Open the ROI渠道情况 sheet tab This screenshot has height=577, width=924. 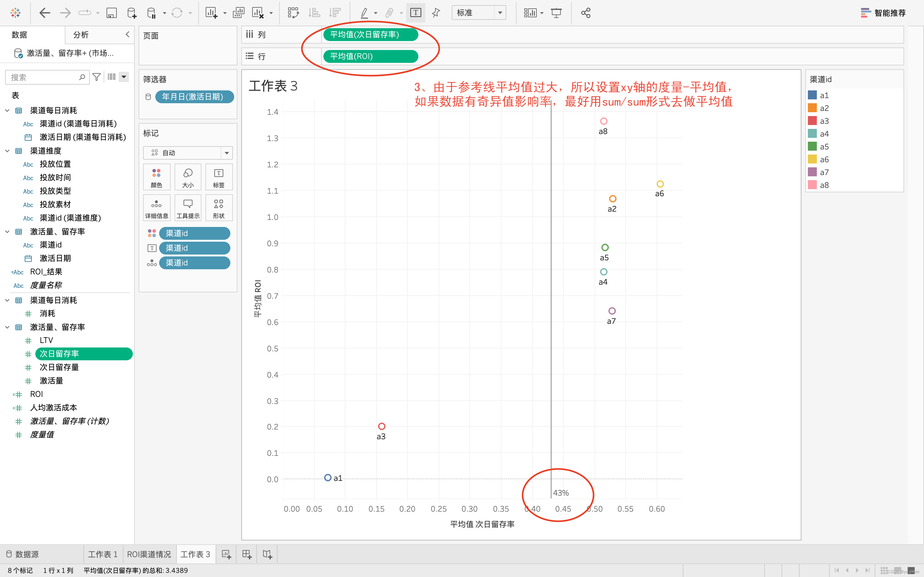tap(149, 554)
